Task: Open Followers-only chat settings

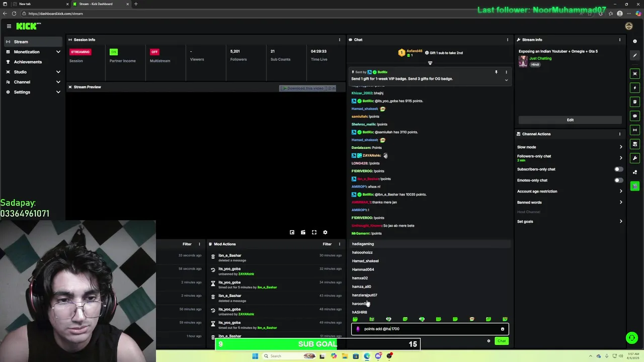Action: [x=570, y=158]
